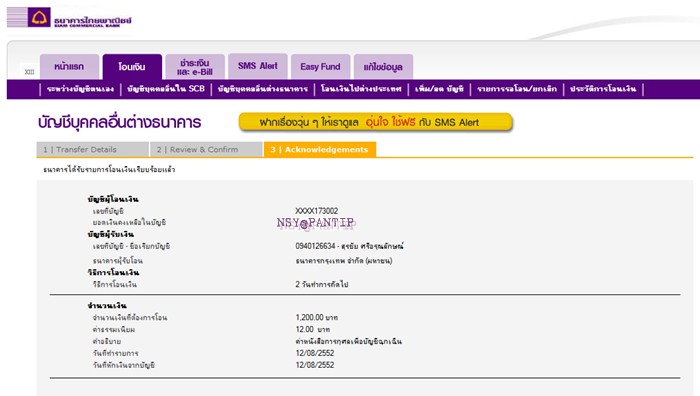Click the Siam Commercial Bank logo
Screen dimensions: 700x396
point(69,18)
